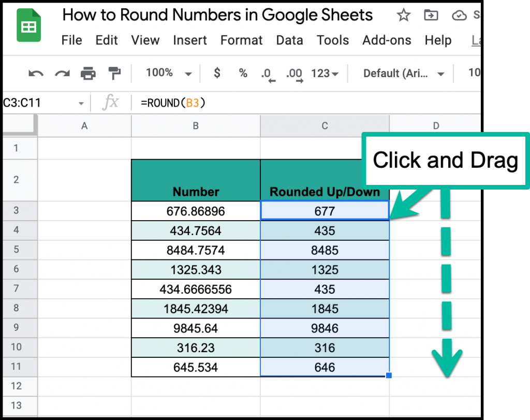This screenshot has width=530, height=420.
Task: Open the Add-ons menu
Action: (x=387, y=40)
